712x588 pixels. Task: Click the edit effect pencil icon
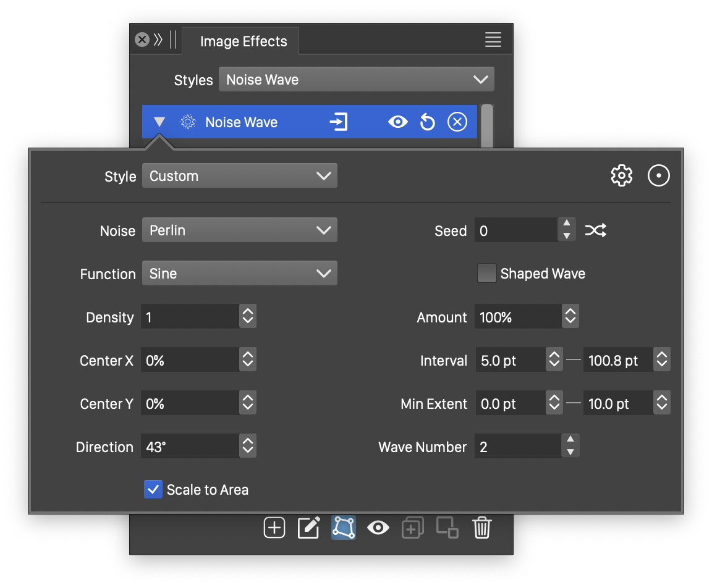[309, 528]
